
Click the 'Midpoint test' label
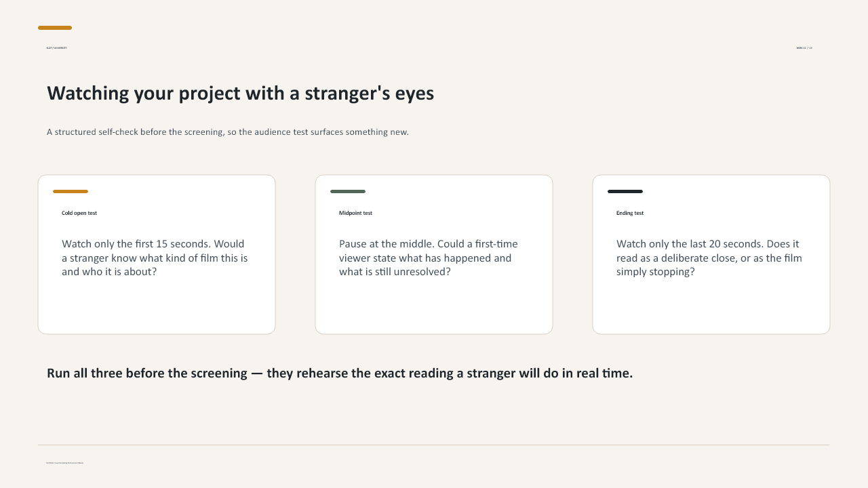coord(355,213)
